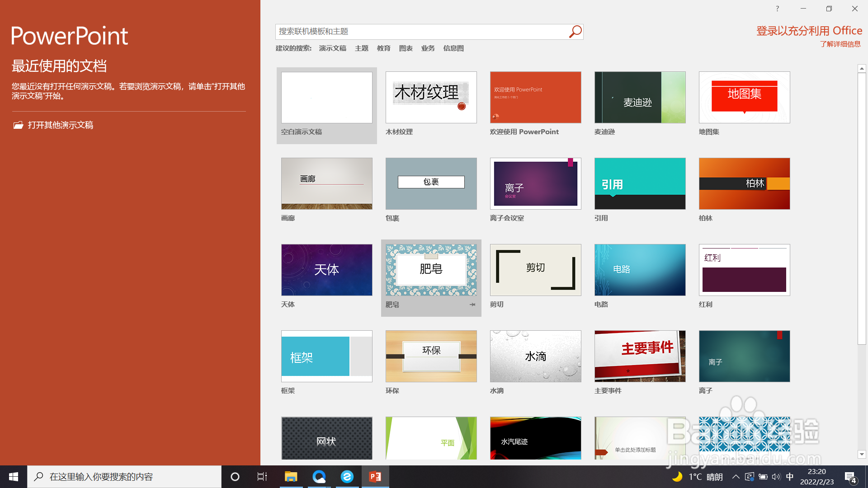
Task: Open File Explorer from the taskbar
Action: 291,477
